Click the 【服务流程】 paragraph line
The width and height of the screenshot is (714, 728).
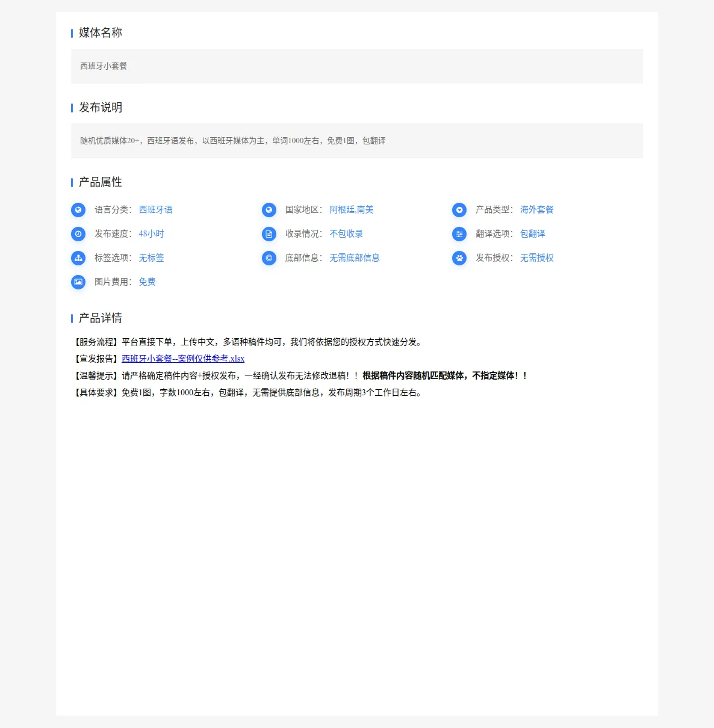pos(248,342)
